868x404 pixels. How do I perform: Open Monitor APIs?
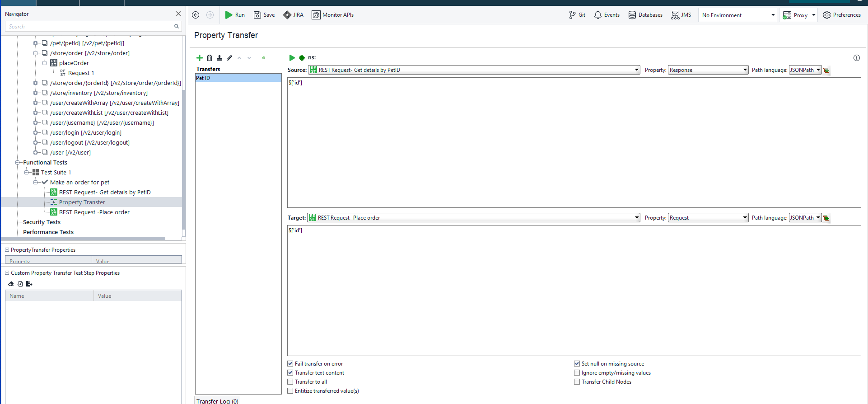tap(333, 15)
